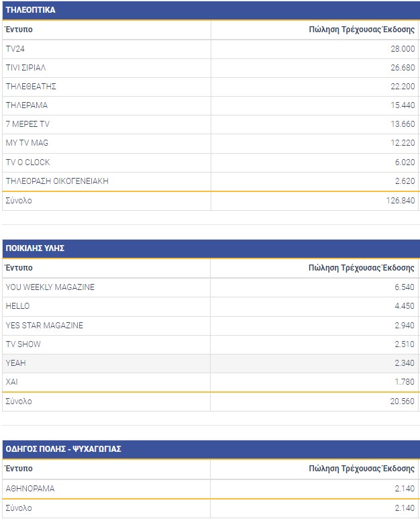Select the YES STAR MAGAZINE row

[x=44, y=325]
